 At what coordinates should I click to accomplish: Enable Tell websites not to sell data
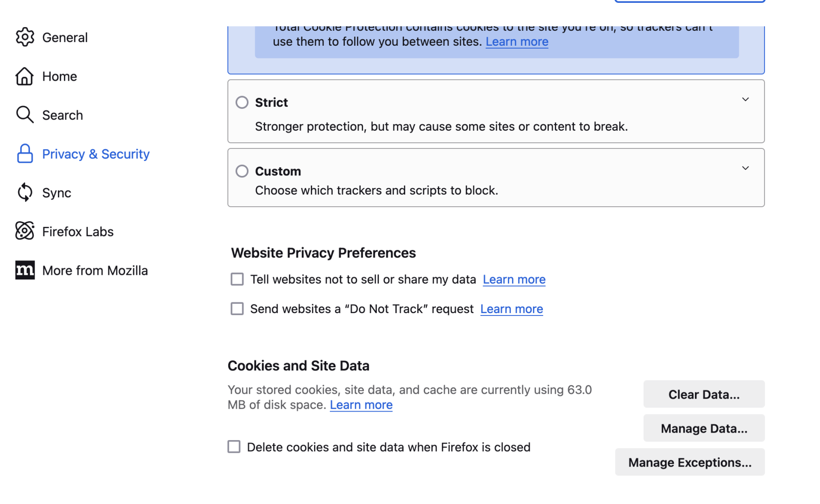(x=237, y=279)
